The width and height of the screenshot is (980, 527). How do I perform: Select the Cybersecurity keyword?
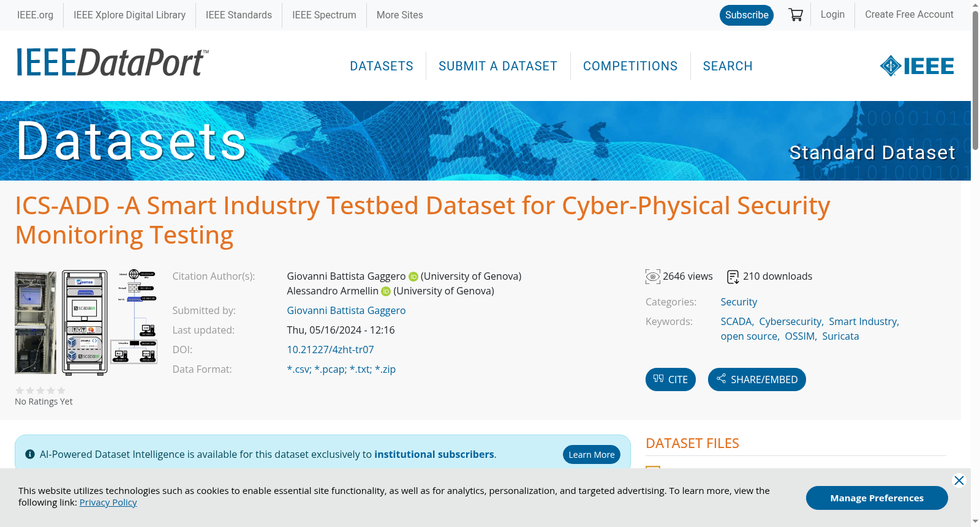coord(790,322)
